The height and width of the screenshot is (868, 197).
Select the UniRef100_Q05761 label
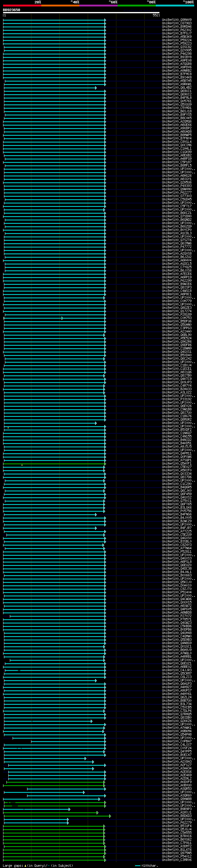click(177, 101)
